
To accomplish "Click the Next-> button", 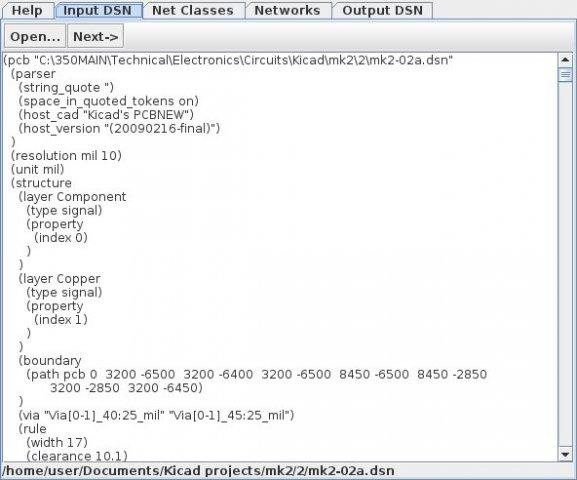I will click(96, 36).
